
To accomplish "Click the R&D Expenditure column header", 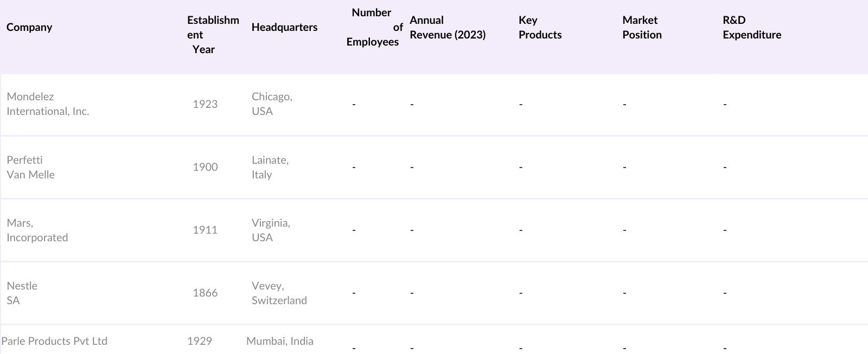I will (x=752, y=27).
